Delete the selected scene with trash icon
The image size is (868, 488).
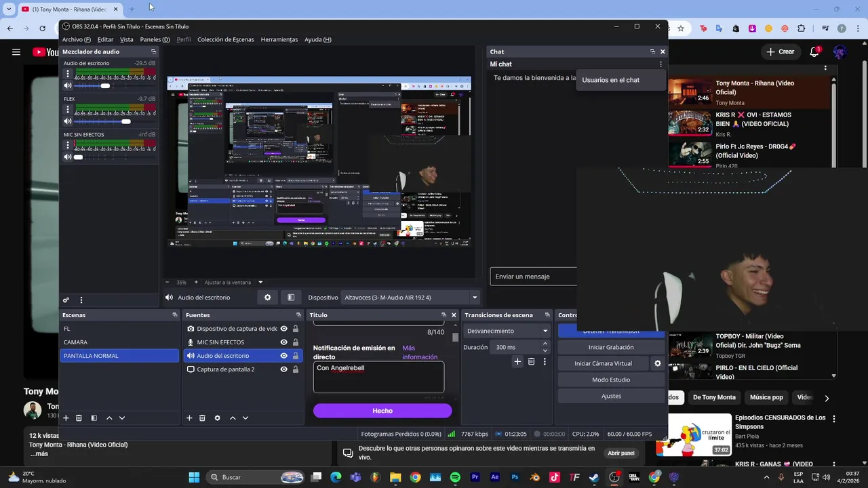point(79,418)
